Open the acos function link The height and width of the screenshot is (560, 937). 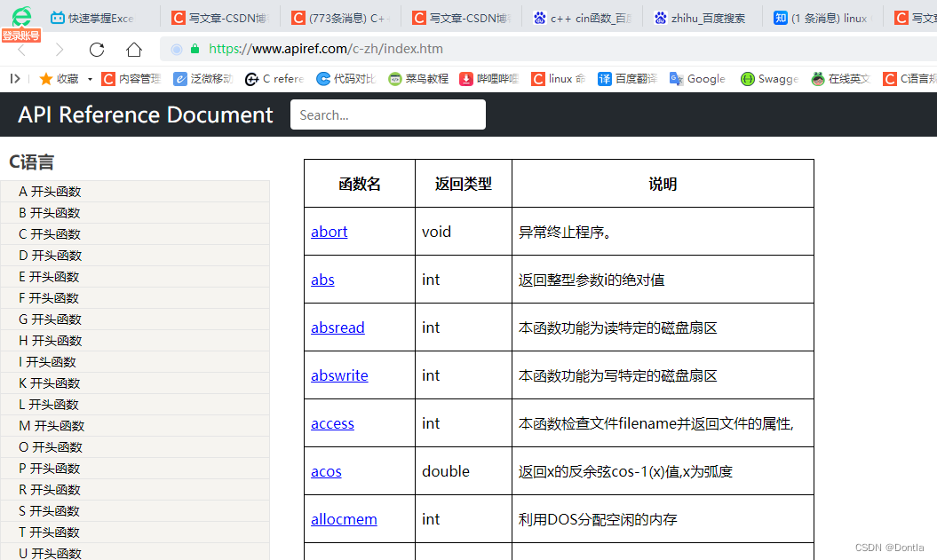pyautogui.click(x=326, y=470)
